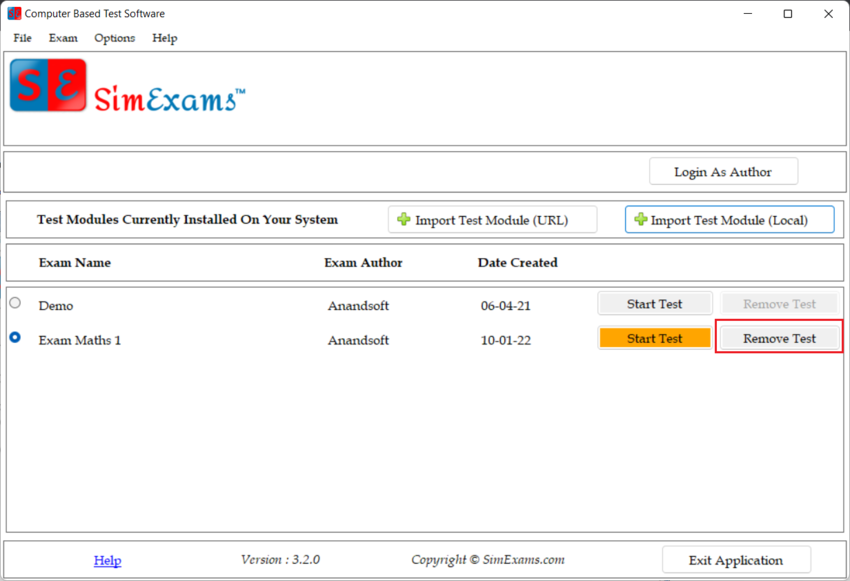The height and width of the screenshot is (581, 850).
Task: Select the Exam Maths 1 radio button
Action: coord(15,338)
